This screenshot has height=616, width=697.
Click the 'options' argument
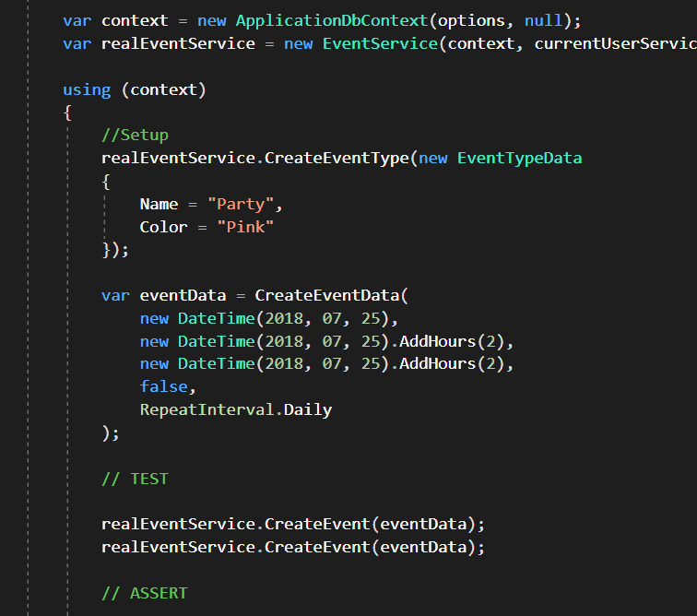click(471, 21)
